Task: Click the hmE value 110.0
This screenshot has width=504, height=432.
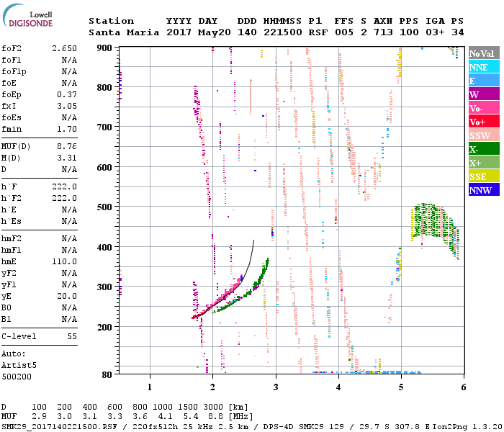Action: pos(64,261)
